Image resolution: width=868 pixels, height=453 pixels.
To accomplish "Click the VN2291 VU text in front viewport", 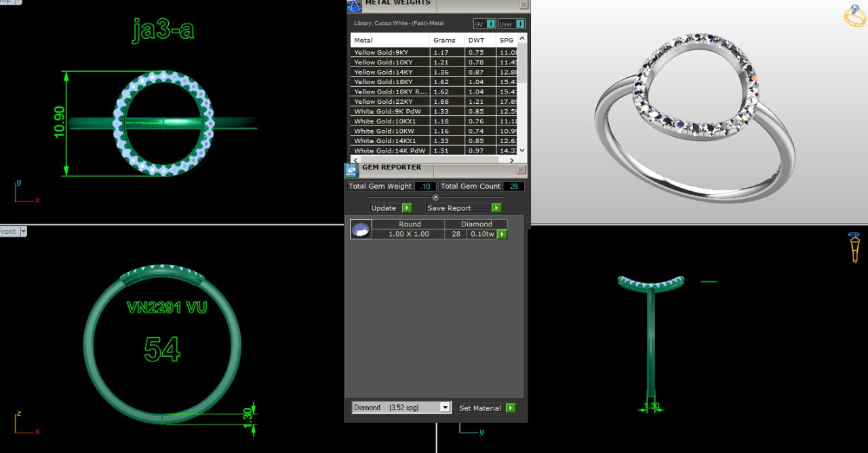I will [x=167, y=308].
